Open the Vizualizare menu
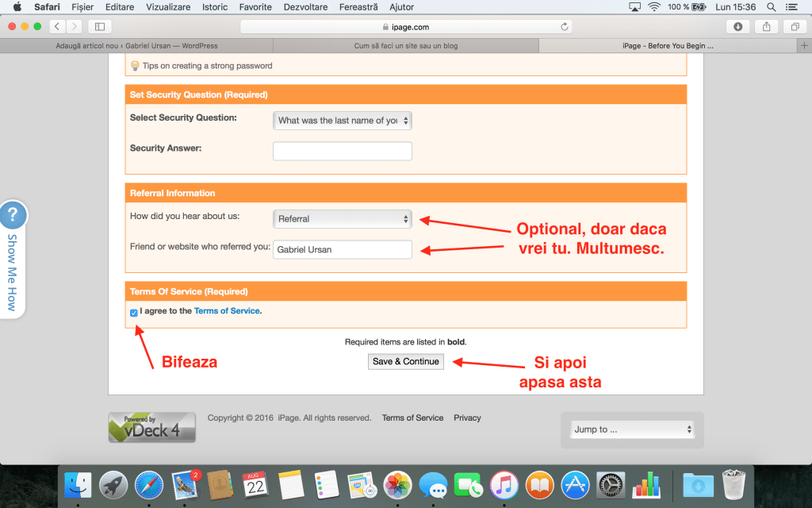812x508 pixels. (168, 6)
